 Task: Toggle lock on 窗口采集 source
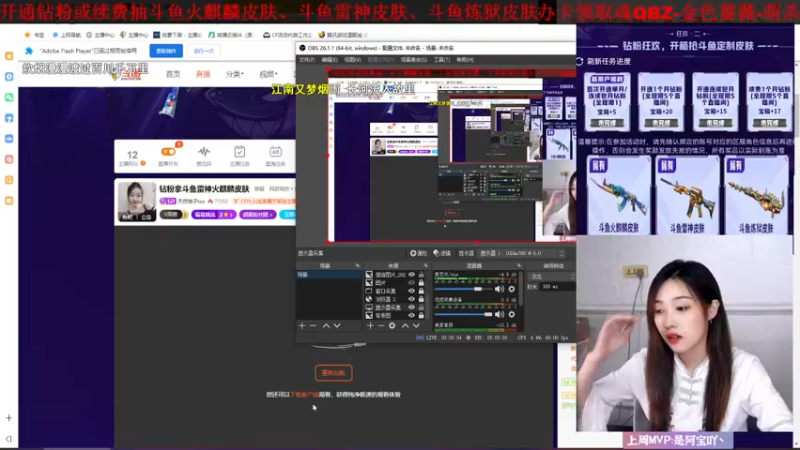(x=421, y=291)
